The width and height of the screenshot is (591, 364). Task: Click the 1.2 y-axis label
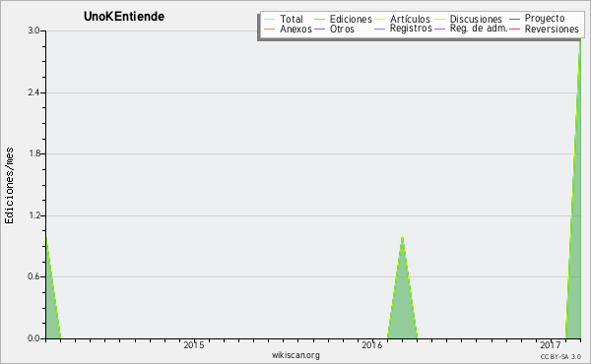point(33,215)
